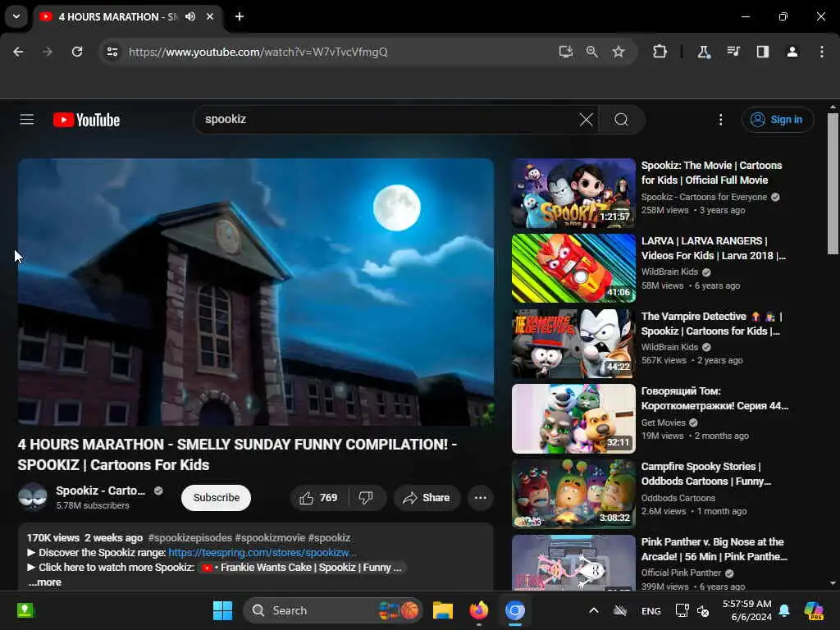Go back to previous page

[x=18, y=52]
